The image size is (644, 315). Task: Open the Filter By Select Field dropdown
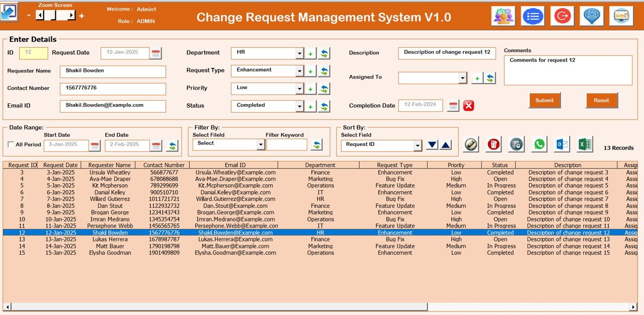[261, 145]
